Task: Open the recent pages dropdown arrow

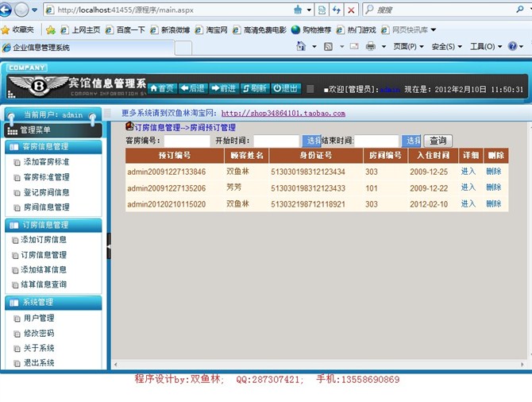Action: tap(35, 10)
